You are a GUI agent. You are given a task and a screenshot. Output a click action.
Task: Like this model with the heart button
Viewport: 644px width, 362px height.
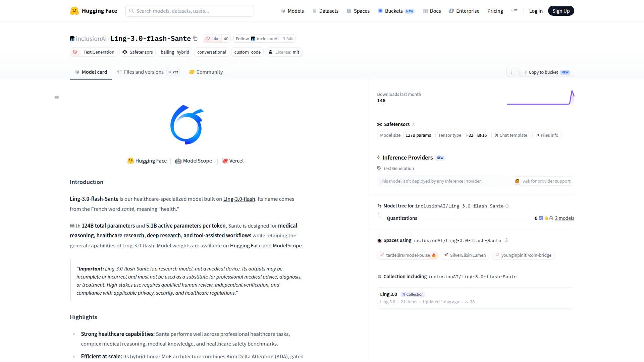click(x=212, y=39)
